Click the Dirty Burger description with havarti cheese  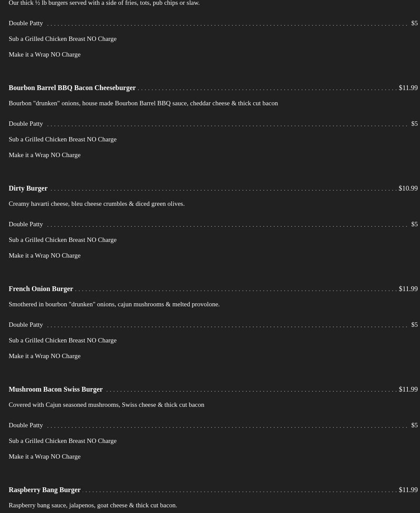tap(97, 204)
